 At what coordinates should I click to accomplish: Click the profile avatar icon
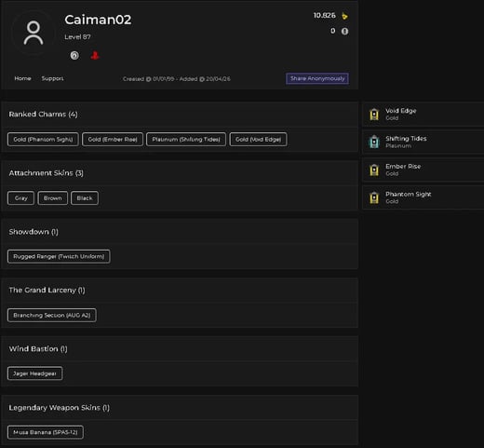[x=34, y=33]
